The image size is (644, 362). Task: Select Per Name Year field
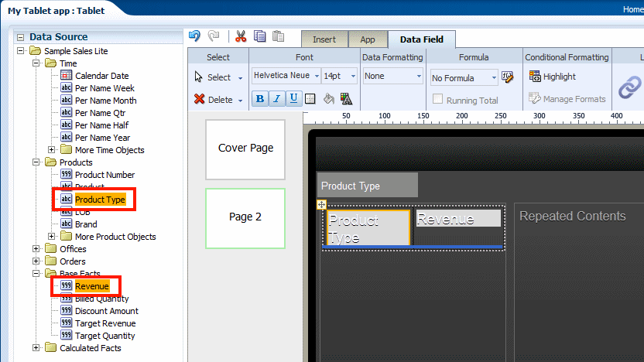103,138
